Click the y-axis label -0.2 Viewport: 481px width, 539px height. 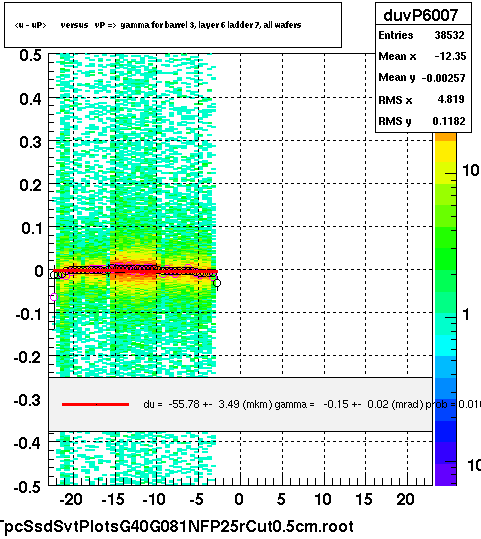28,358
